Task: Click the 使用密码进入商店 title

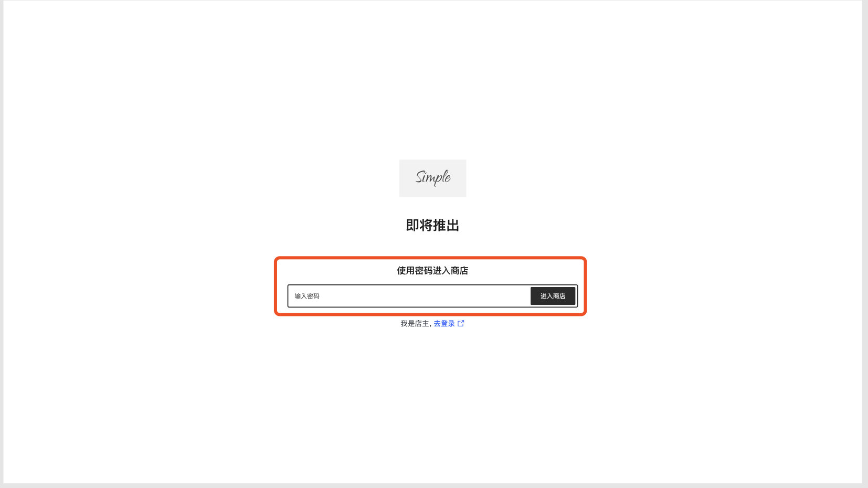Action: point(432,270)
